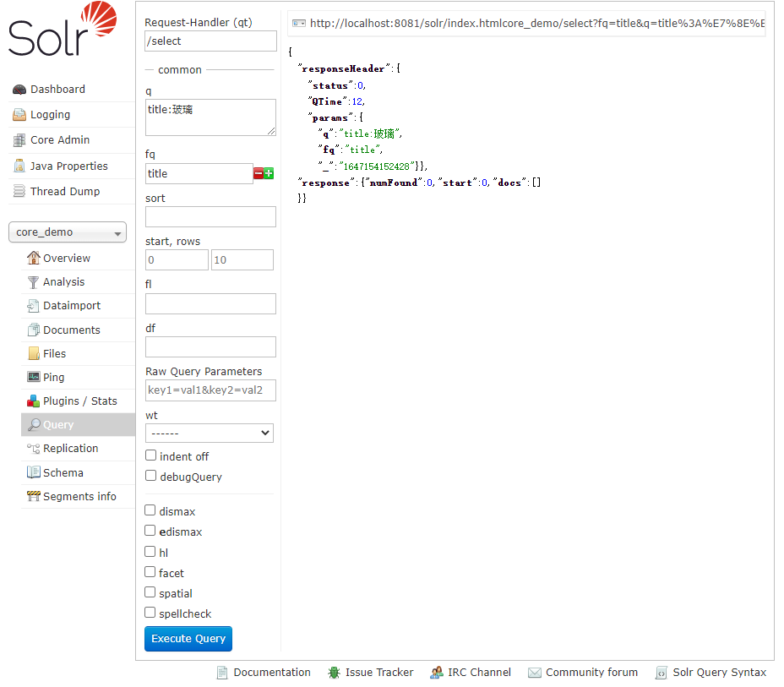Viewport: 784px width, 687px height.
Task: Open the Dashboard gauge icon
Action: pos(19,90)
